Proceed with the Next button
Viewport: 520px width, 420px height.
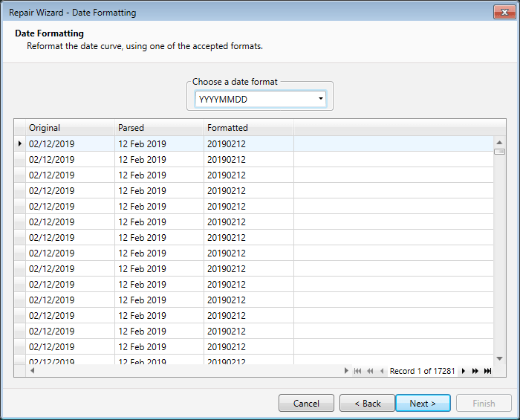pyautogui.click(x=423, y=403)
